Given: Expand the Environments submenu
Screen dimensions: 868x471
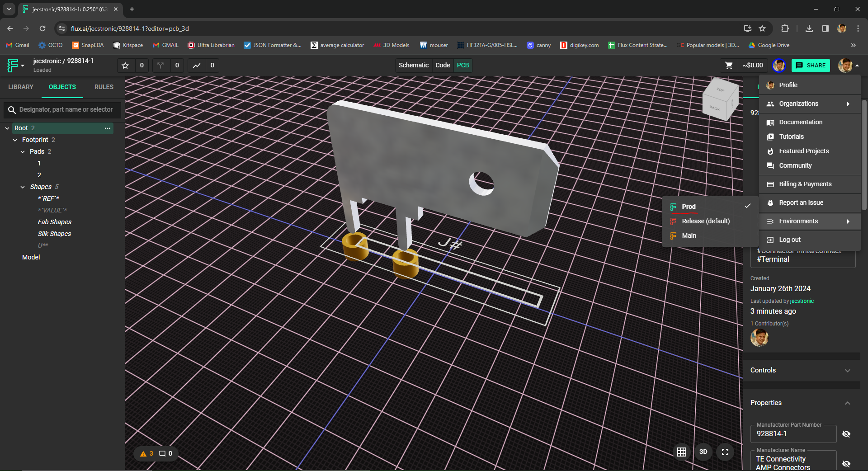Looking at the screenshot, I should [x=810, y=221].
